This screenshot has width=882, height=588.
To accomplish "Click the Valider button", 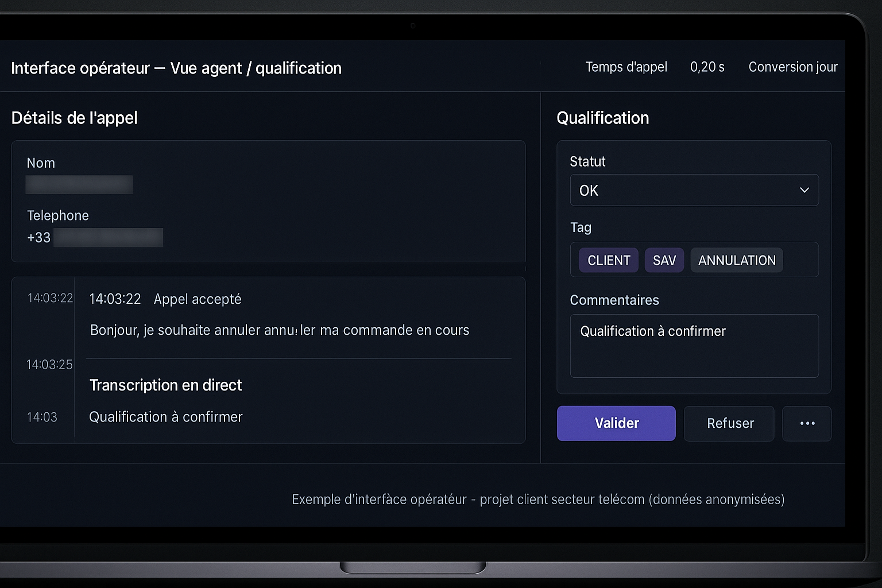I will (x=616, y=424).
